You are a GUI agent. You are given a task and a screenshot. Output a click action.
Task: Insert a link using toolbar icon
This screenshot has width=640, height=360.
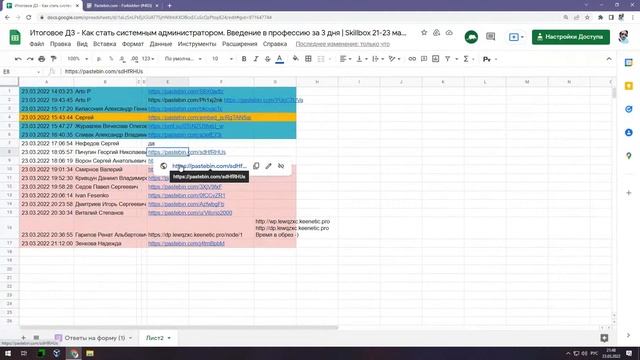(x=412, y=59)
